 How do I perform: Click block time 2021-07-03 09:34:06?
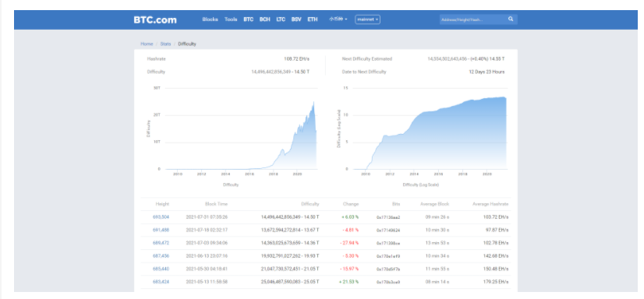(x=207, y=243)
